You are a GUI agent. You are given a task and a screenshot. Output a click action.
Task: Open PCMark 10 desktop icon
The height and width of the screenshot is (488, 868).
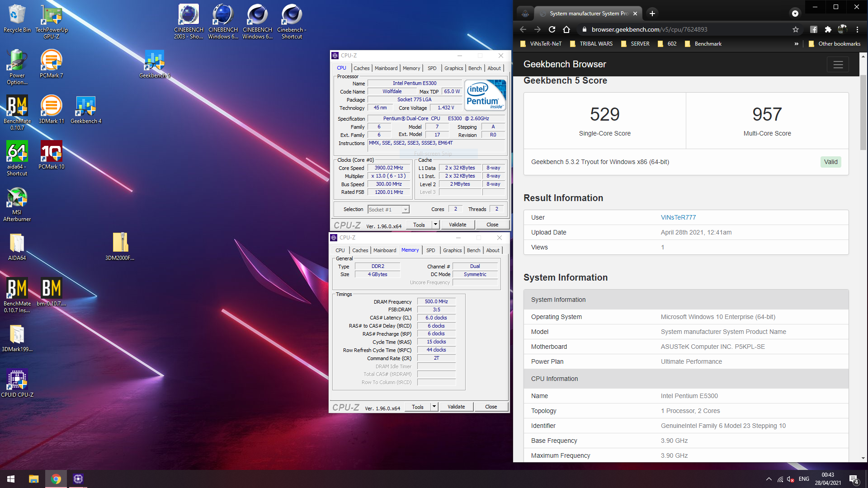point(52,155)
